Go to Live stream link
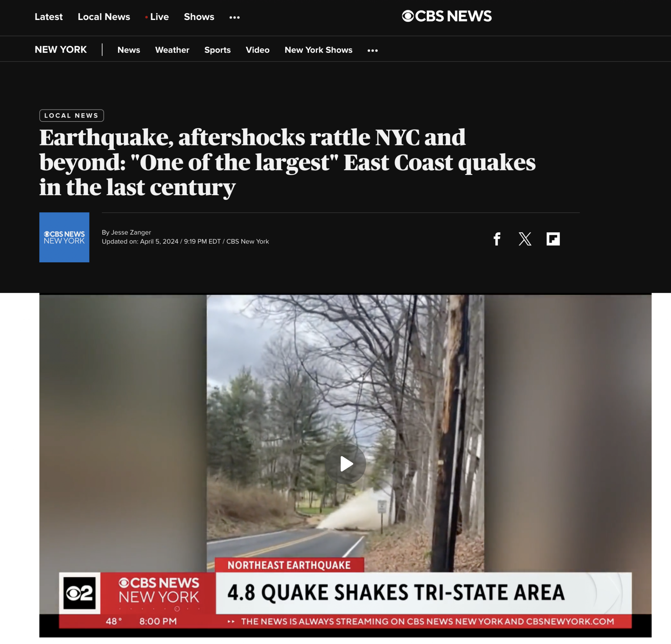671x644 pixels. pyautogui.click(x=157, y=17)
